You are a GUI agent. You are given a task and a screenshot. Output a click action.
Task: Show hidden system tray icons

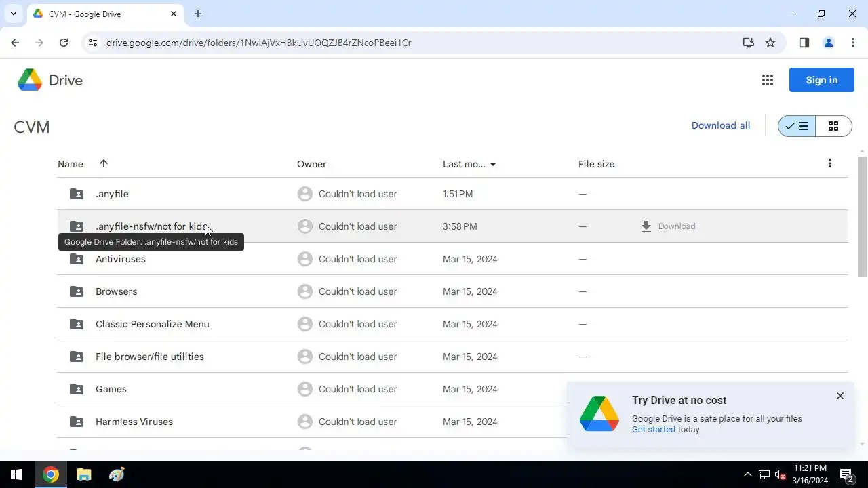(x=747, y=474)
